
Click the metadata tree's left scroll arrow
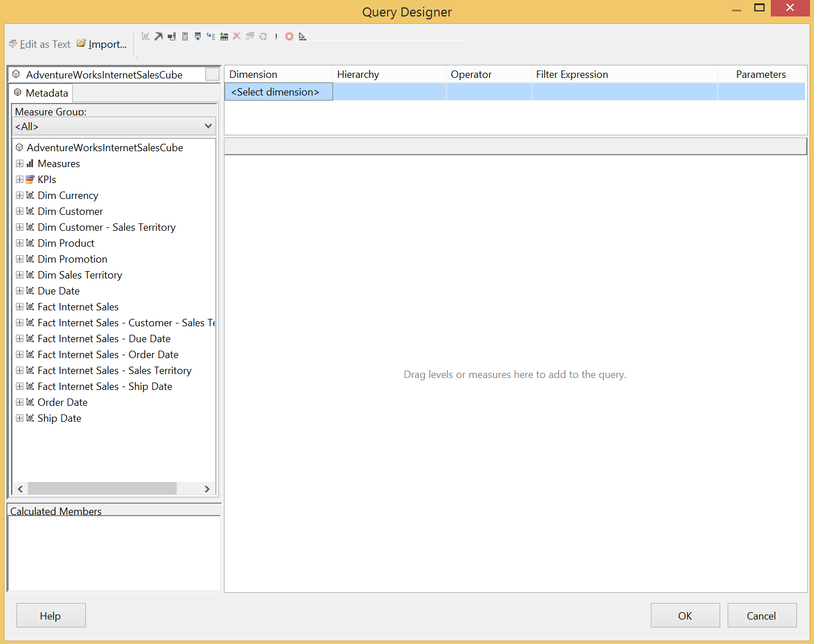pos(20,489)
